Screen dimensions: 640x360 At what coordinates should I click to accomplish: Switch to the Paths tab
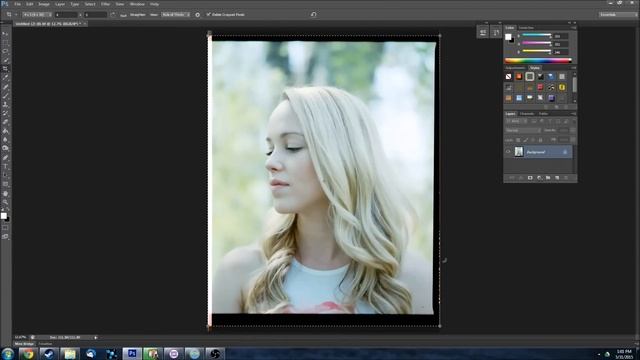543,113
